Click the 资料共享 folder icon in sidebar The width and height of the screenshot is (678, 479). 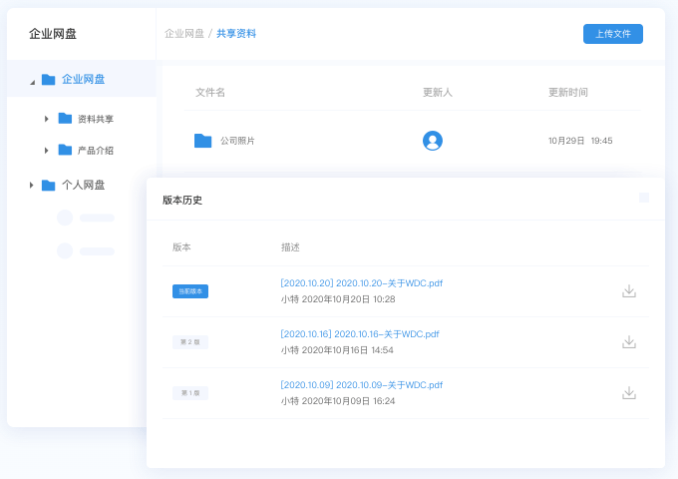point(65,119)
